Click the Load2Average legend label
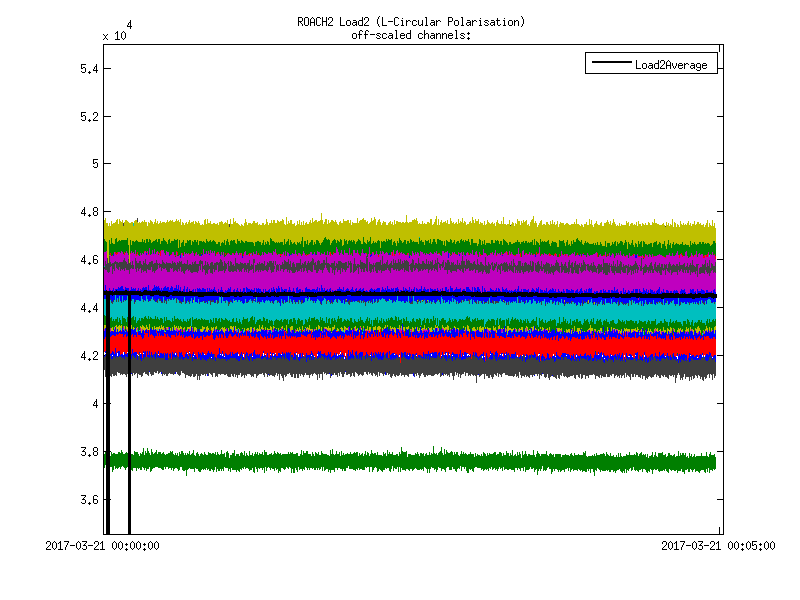This screenshot has width=800, height=600. tap(670, 65)
